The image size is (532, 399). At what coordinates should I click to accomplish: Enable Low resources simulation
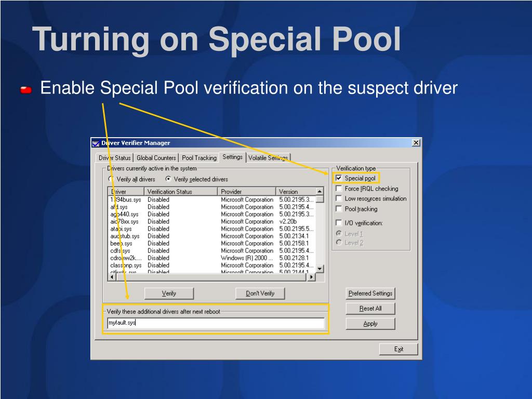tap(339, 198)
